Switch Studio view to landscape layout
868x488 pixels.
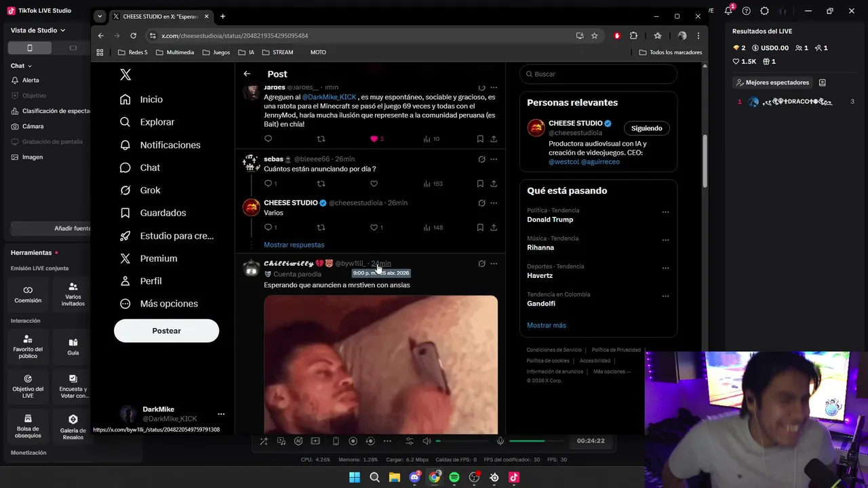(73, 47)
